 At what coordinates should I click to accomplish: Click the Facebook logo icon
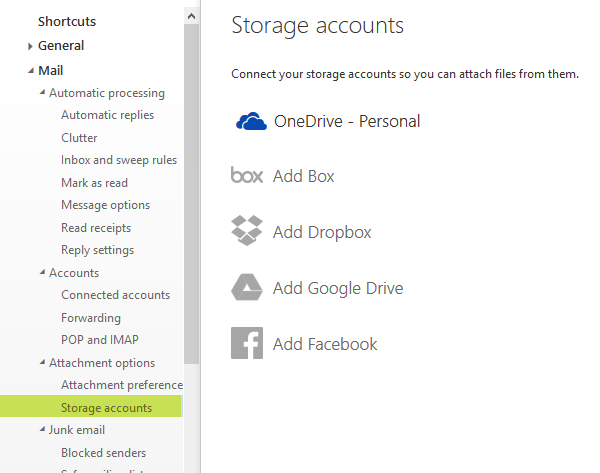pos(247,343)
